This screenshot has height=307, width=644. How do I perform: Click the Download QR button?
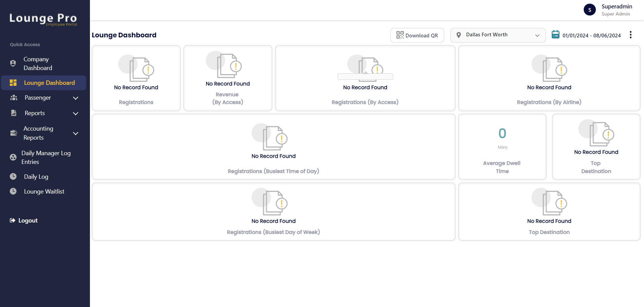[x=417, y=35]
